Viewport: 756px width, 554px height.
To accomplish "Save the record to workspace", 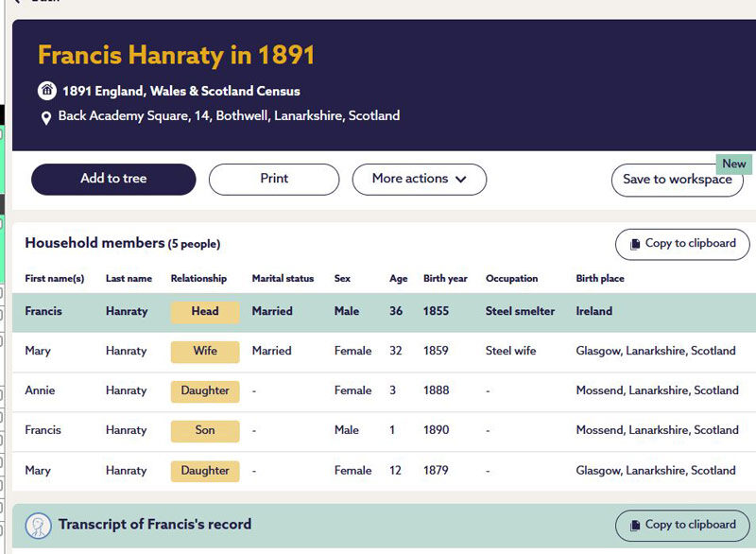I will click(x=677, y=180).
